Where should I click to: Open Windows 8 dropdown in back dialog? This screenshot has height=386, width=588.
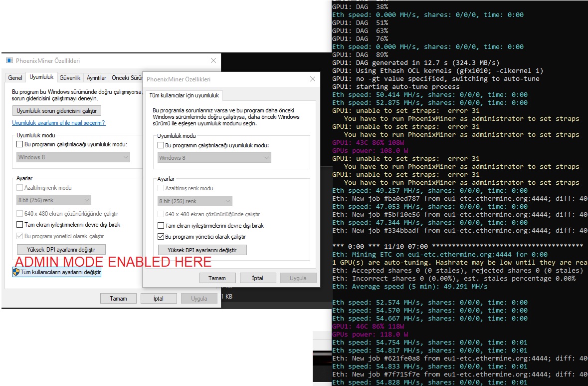[x=73, y=157]
